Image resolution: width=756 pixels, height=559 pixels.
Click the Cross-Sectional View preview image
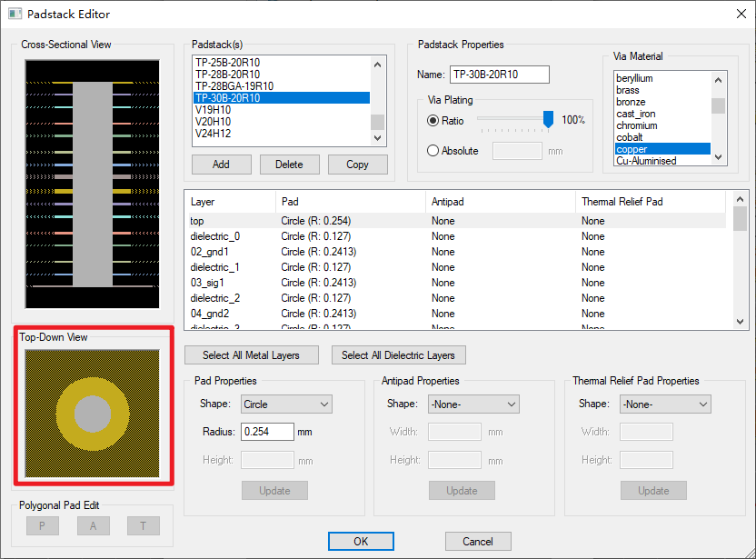point(92,185)
